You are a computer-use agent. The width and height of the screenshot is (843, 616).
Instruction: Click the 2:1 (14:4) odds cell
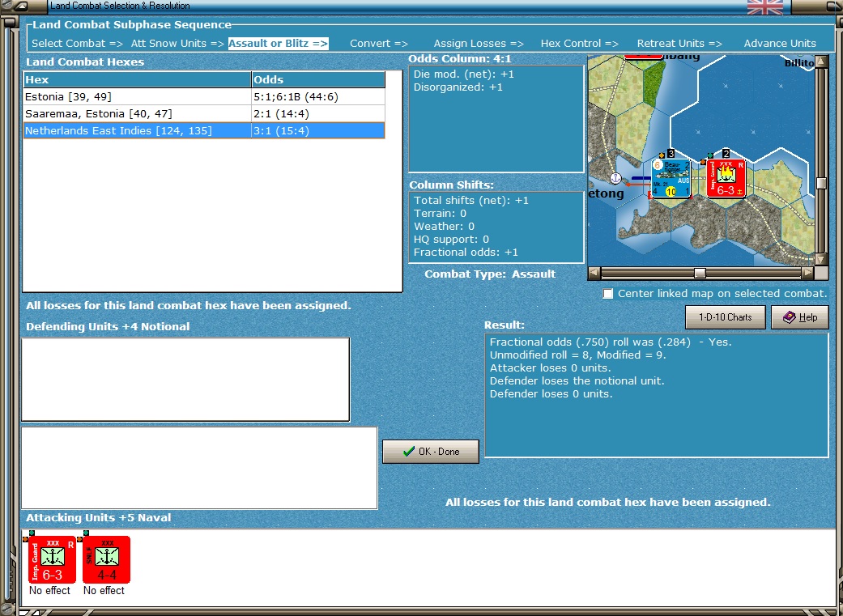[x=318, y=114]
